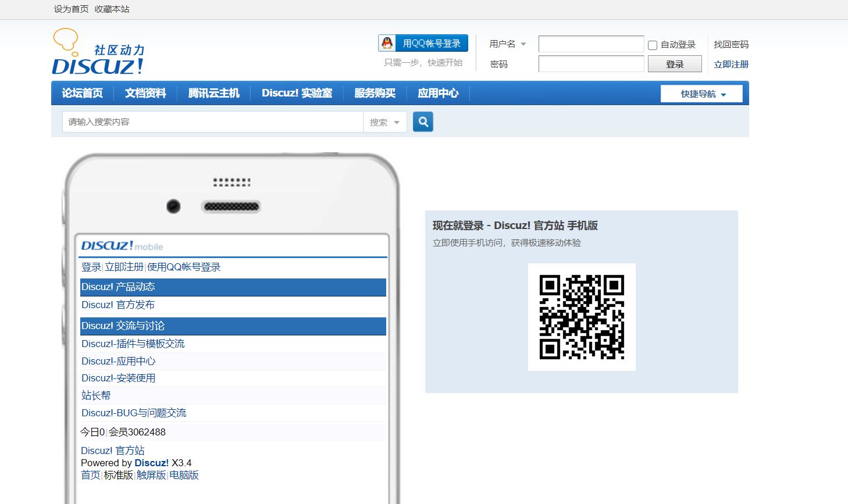Click Discuz! 官方站 footer link
The width and height of the screenshot is (848, 504).
pos(113,451)
